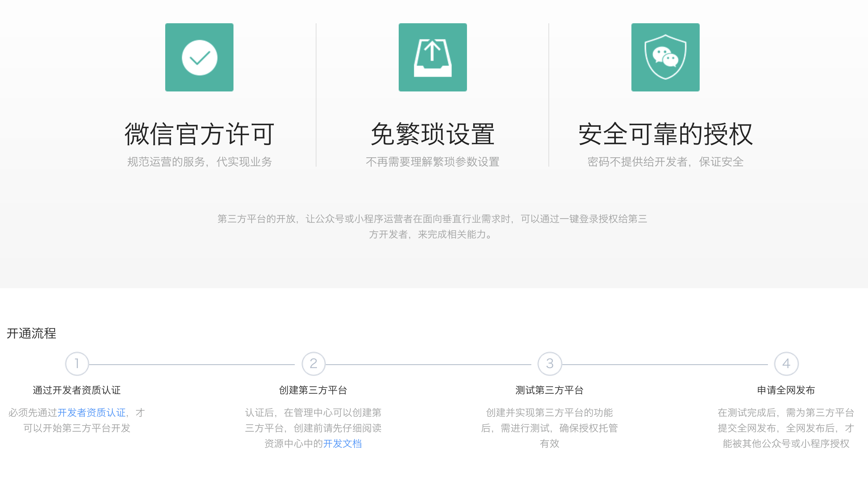This screenshot has height=503, width=868.
Task: Click the 申请全网发布 step title
Action: click(x=786, y=390)
